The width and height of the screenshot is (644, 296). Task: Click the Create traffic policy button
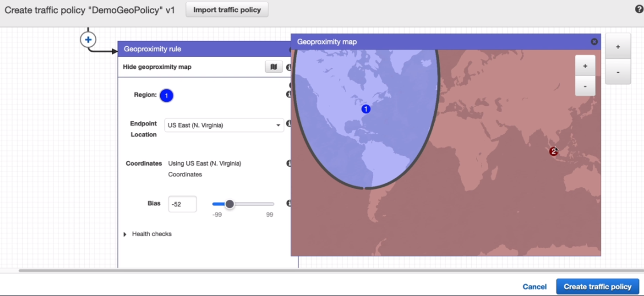coord(597,286)
